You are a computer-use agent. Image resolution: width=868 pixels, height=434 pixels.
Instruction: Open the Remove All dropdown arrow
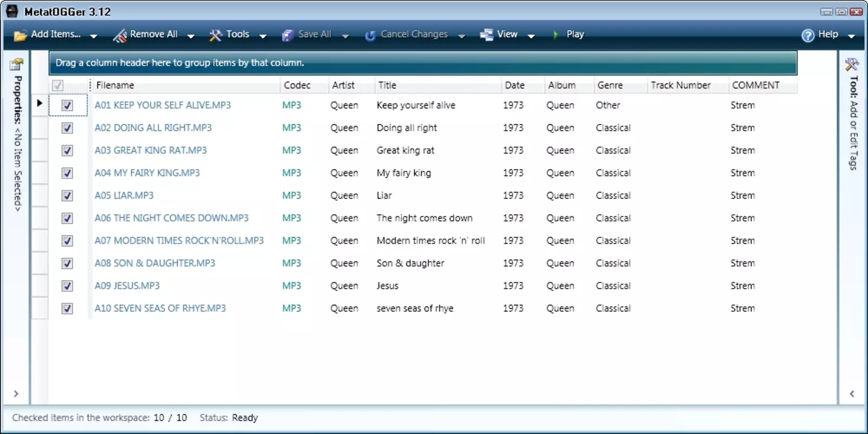pos(191,36)
